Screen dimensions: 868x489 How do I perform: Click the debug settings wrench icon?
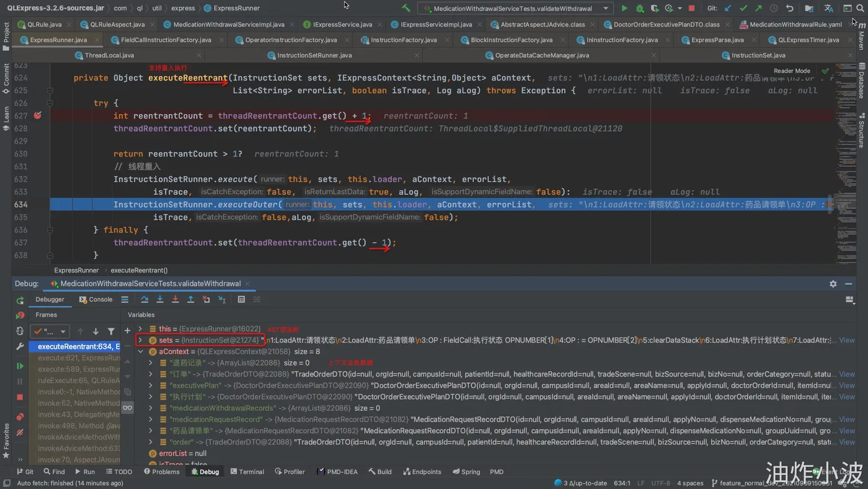20,347
